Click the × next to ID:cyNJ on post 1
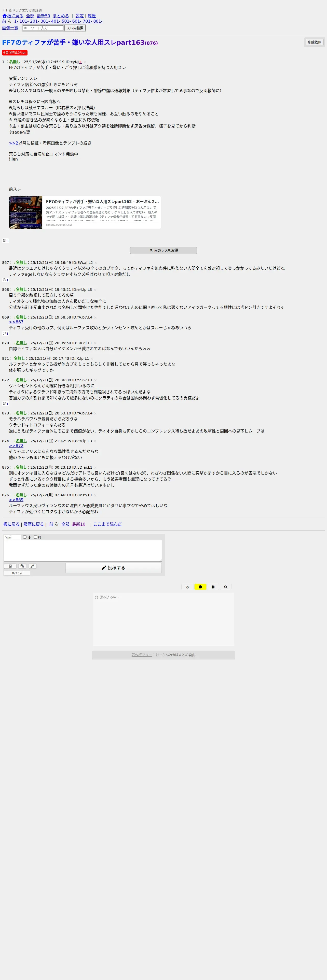327x980 pixels. (85, 62)
